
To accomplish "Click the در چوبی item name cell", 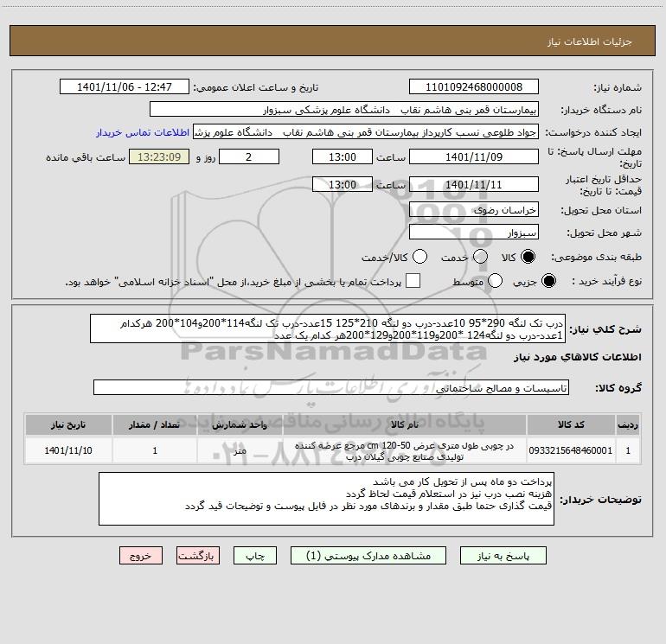I will [x=405, y=450].
